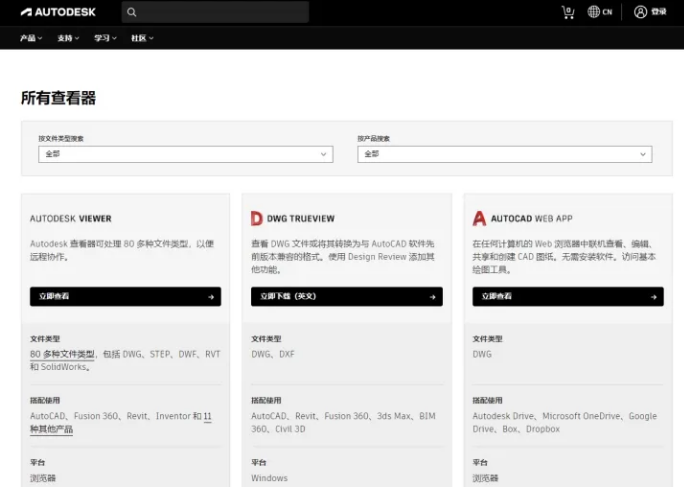Image resolution: width=684 pixels, height=487 pixels.
Task: Click arrow on 立即下载 (英文) button
Action: tap(432, 297)
